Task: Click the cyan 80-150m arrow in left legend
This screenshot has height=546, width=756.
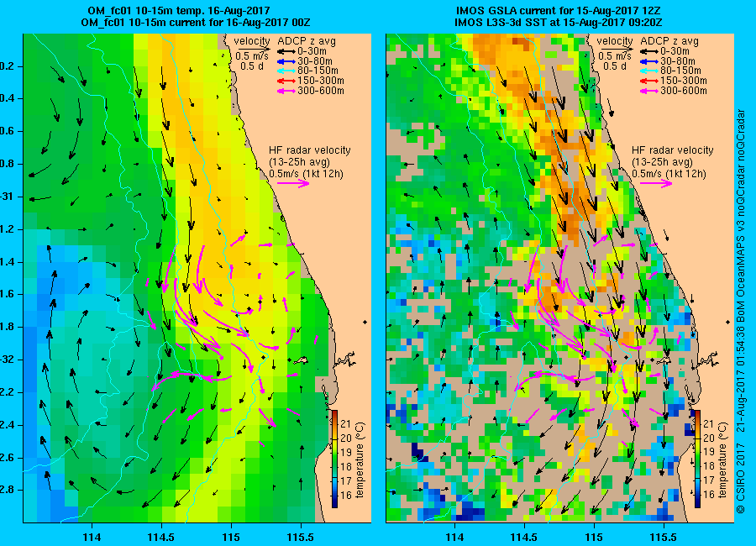Action: [286, 71]
